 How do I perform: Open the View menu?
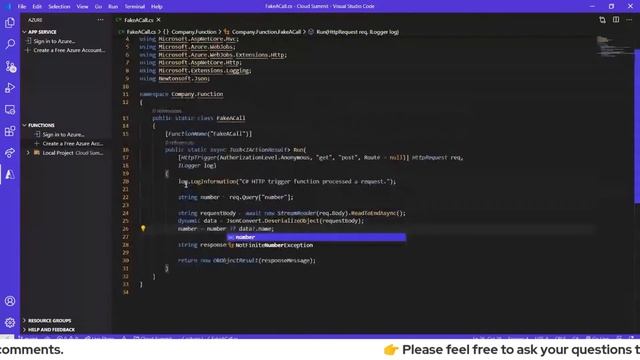click(82, 6)
